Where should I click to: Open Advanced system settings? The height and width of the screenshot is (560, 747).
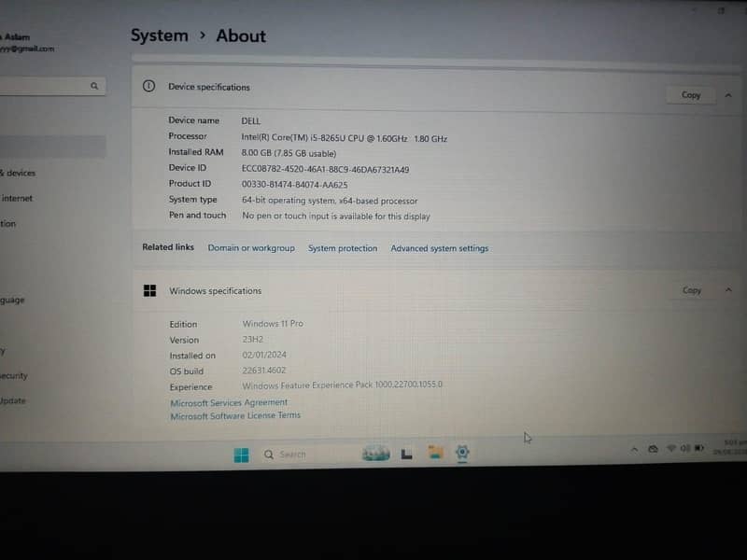click(x=439, y=248)
